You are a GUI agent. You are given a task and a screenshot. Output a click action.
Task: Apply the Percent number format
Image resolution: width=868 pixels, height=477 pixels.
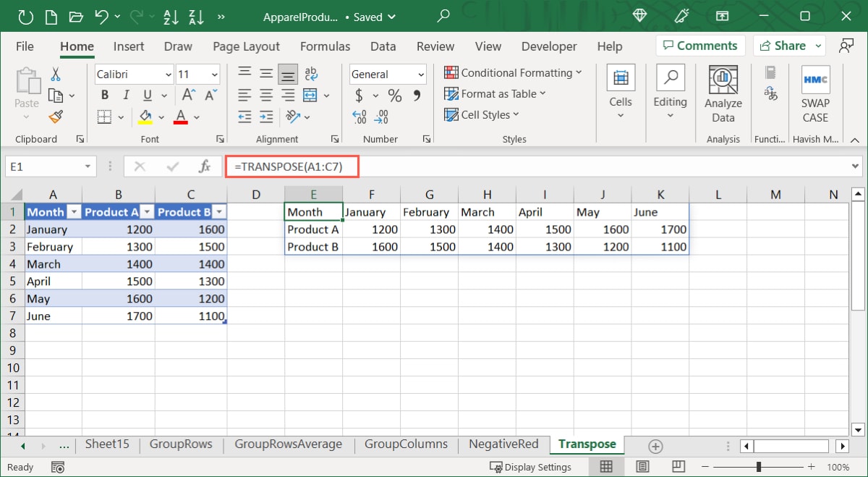click(x=394, y=95)
